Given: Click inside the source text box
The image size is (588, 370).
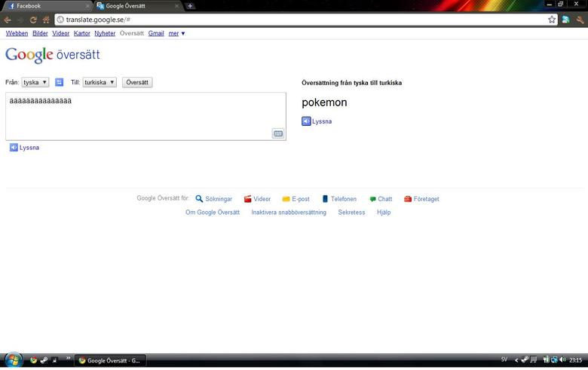Looking at the screenshot, I should [146, 117].
